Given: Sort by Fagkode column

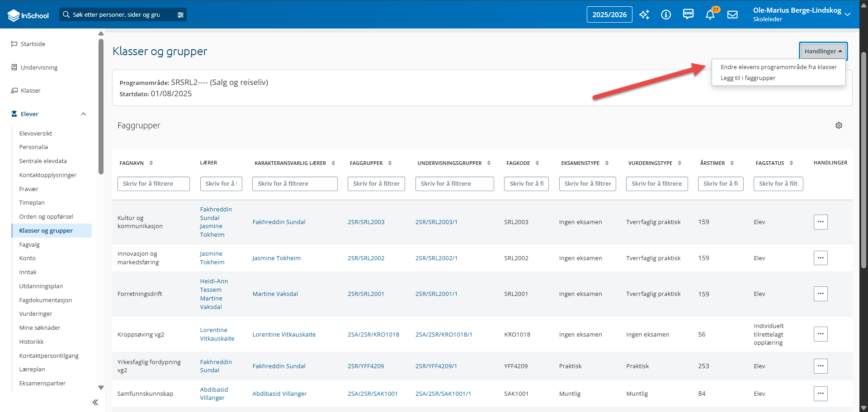Looking at the screenshot, I should [x=537, y=163].
